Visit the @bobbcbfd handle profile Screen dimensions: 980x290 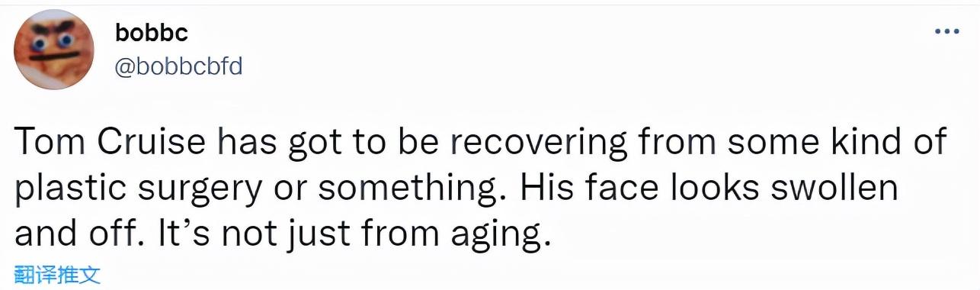pos(178,66)
